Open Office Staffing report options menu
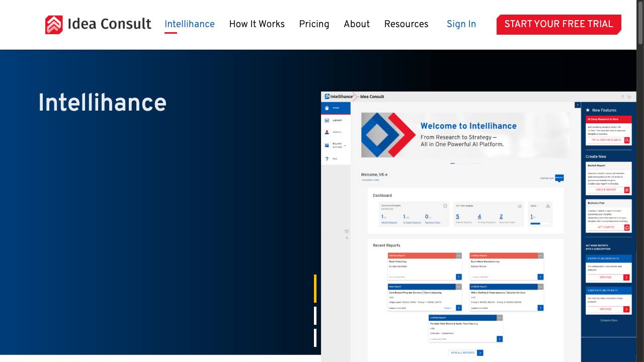This screenshot has height=362, width=644. (x=540, y=287)
